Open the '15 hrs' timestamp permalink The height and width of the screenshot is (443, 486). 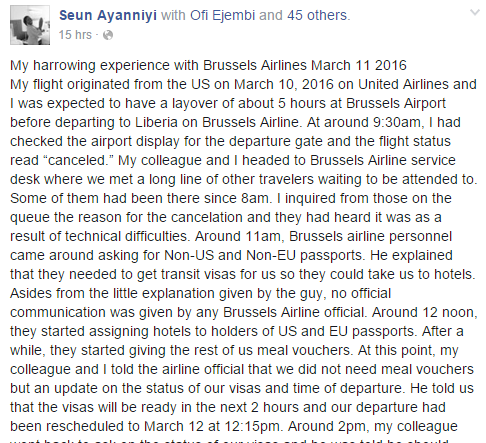coord(75,35)
